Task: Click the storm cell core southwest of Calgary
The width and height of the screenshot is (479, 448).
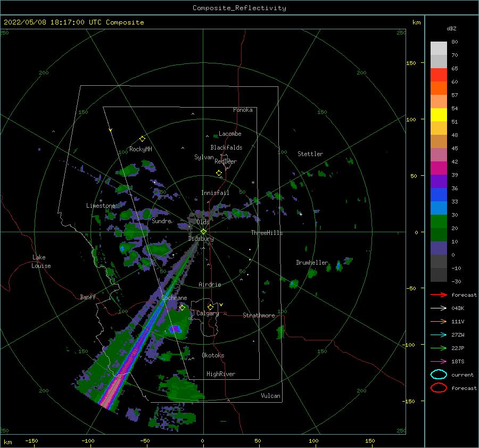Action: (x=176, y=329)
